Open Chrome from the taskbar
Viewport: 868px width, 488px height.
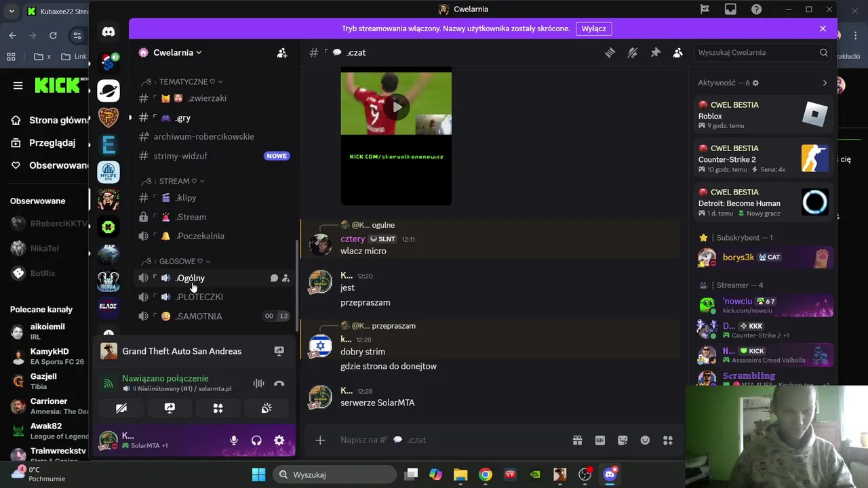coord(486,474)
